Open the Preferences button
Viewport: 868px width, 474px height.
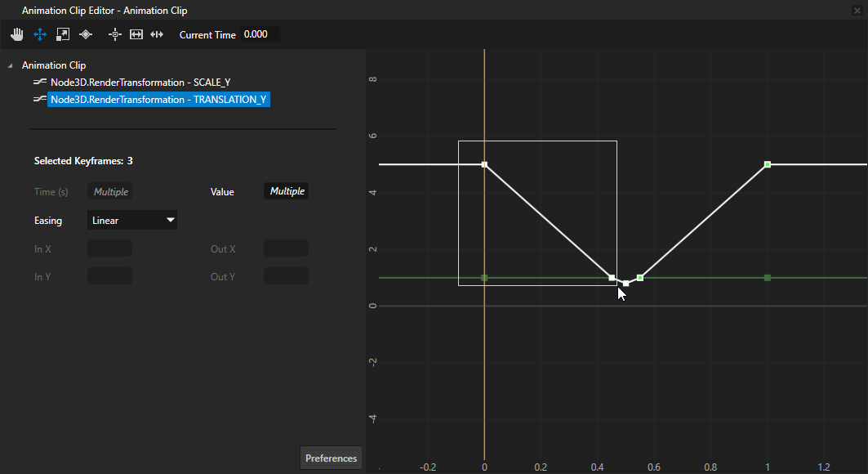point(331,458)
